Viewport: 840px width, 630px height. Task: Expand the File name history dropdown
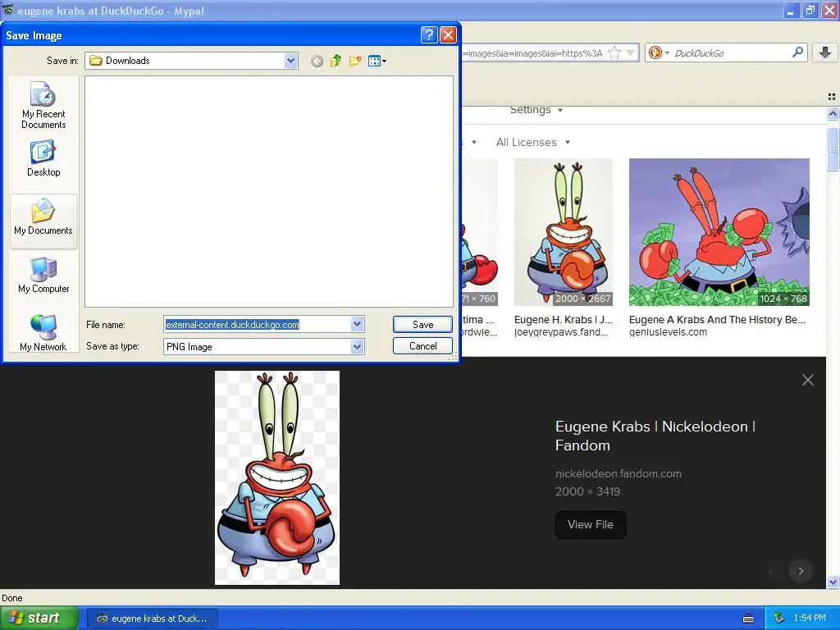[x=358, y=324]
